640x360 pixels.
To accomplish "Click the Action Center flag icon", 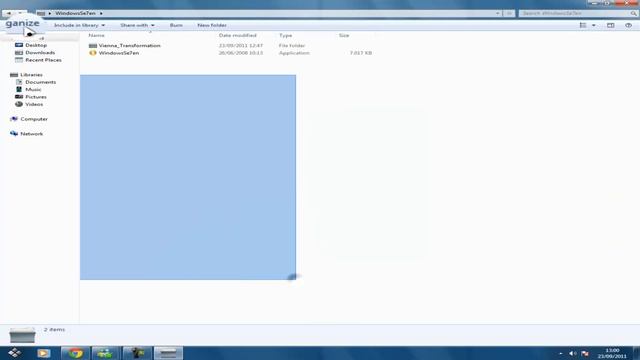I will (585, 353).
